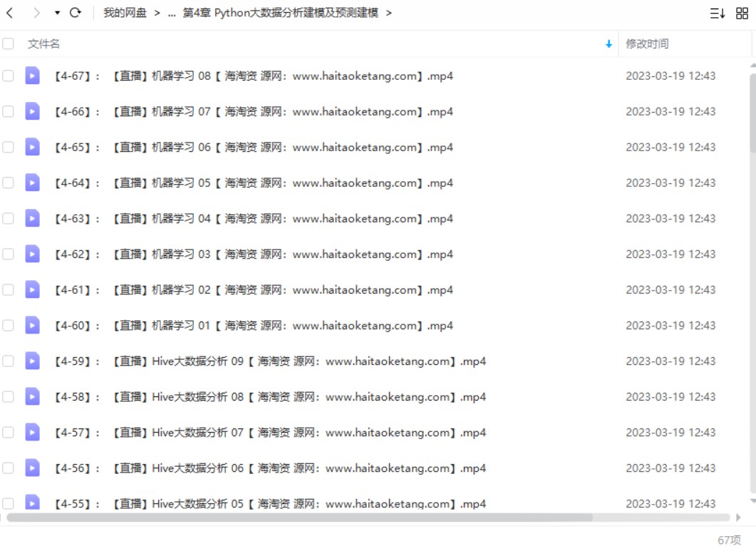The height and width of the screenshot is (551, 756).
Task: Click modified time of file 4-67
Action: pyautogui.click(x=670, y=76)
